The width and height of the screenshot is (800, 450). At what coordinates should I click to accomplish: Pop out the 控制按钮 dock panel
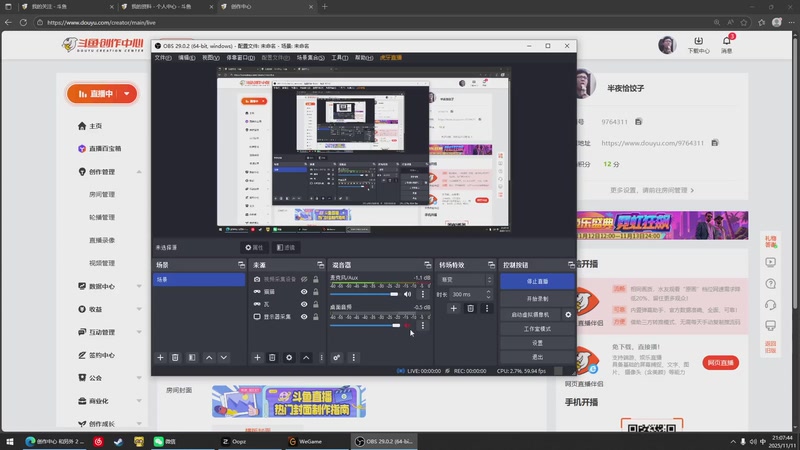click(x=571, y=265)
